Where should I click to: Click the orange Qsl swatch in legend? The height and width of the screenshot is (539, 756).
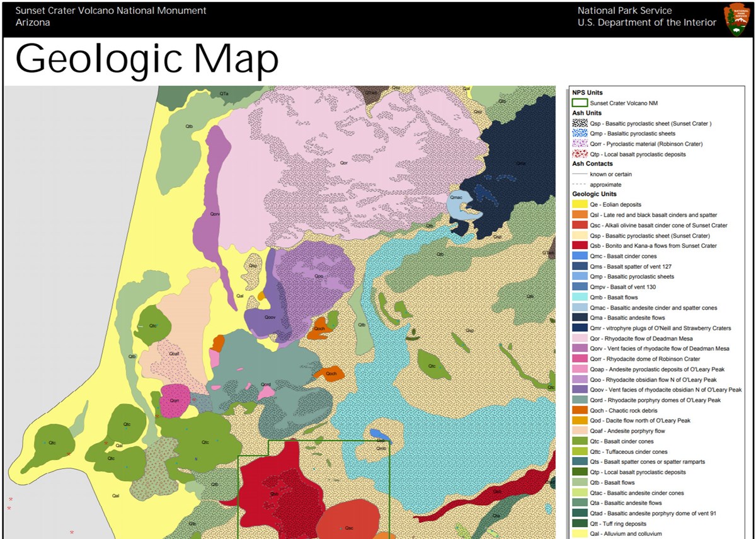pos(580,215)
